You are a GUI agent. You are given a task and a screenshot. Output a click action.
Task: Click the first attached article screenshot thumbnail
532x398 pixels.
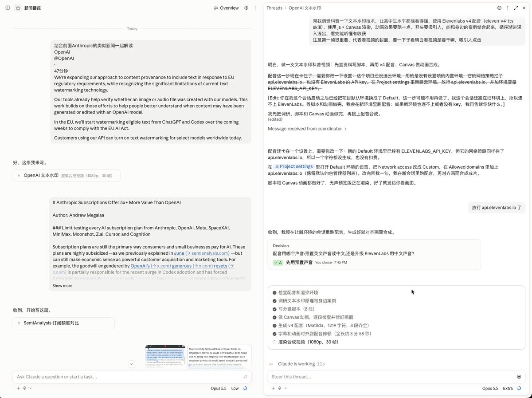(165, 357)
